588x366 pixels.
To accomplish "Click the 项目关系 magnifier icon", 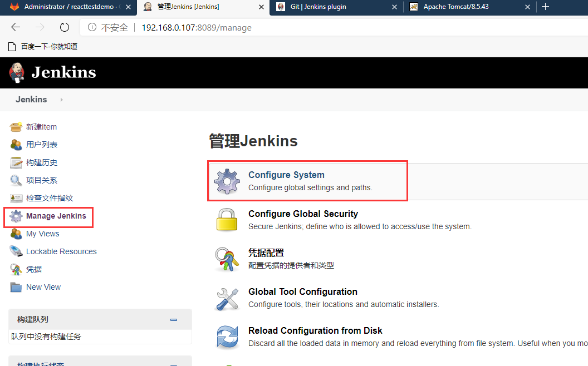I will tap(16, 180).
